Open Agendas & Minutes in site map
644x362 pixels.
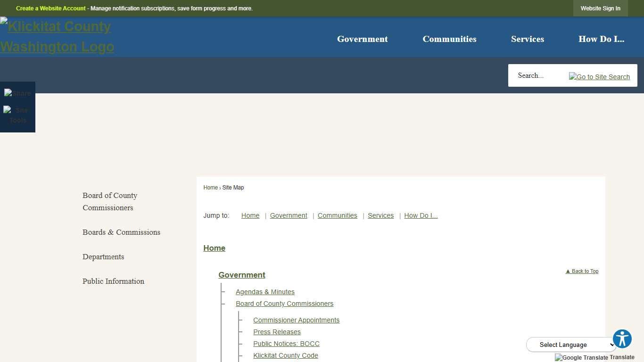coord(265,292)
